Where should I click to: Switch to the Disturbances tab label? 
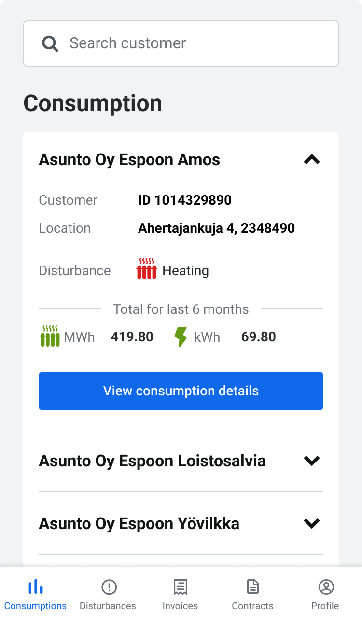point(108,606)
